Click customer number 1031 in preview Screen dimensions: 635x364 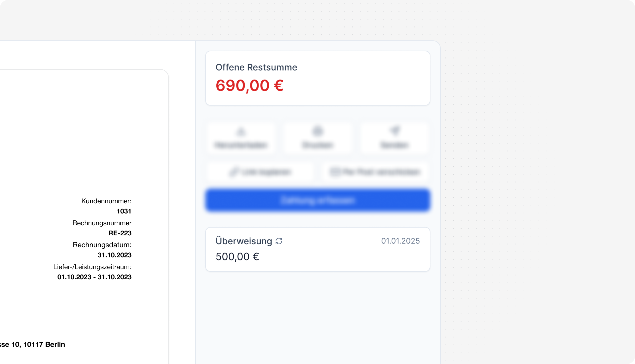tap(124, 211)
